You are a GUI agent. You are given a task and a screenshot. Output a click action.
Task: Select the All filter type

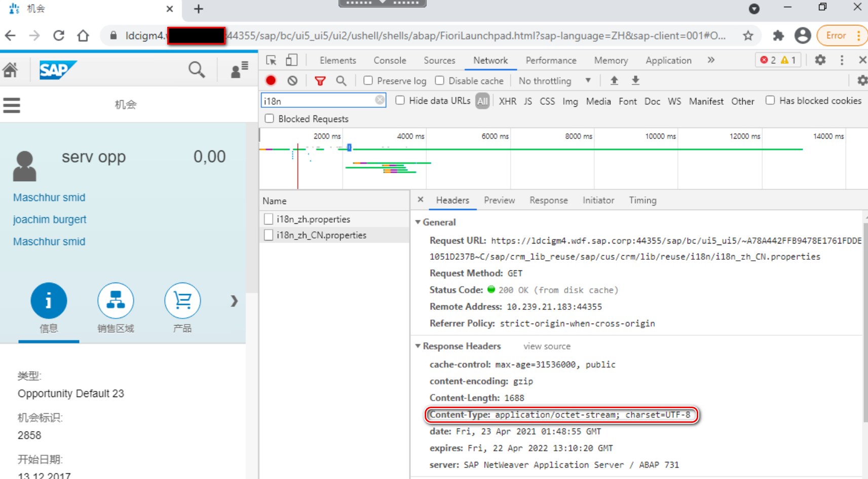(x=482, y=101)
